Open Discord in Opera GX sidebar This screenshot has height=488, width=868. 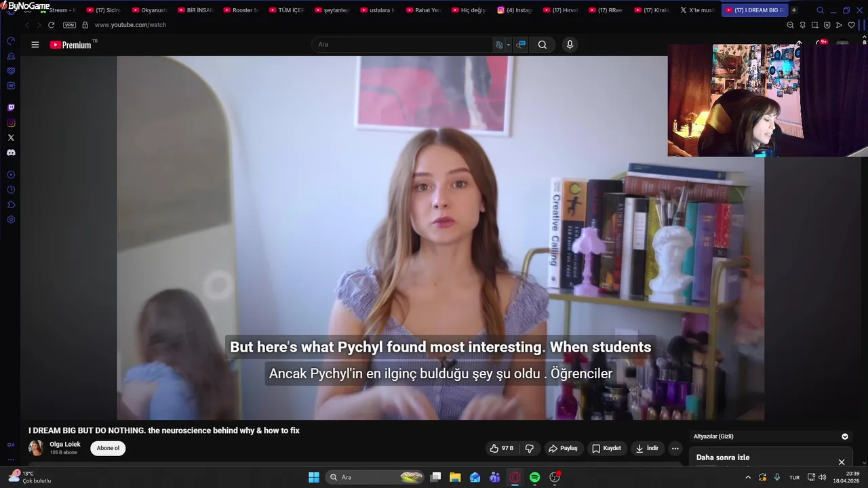[11, 152]
